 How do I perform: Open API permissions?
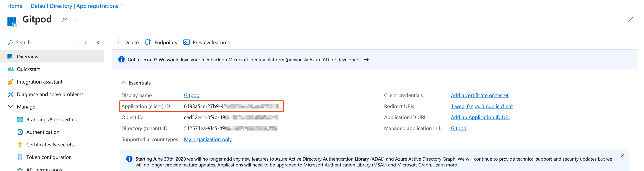pyautogui.click(x=44, y=169)
